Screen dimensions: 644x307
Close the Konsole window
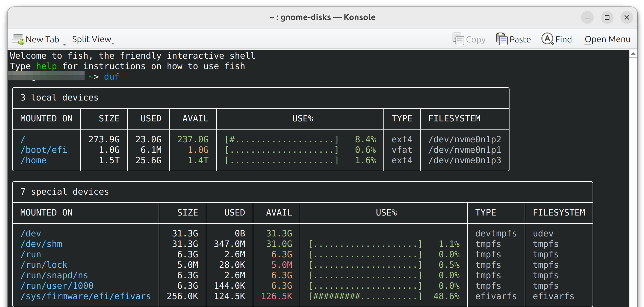point(627,17)
